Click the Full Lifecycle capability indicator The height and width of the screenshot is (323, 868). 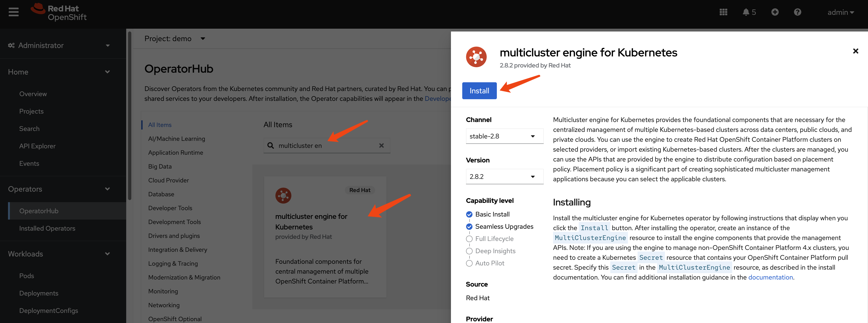(x=469, y=239)
